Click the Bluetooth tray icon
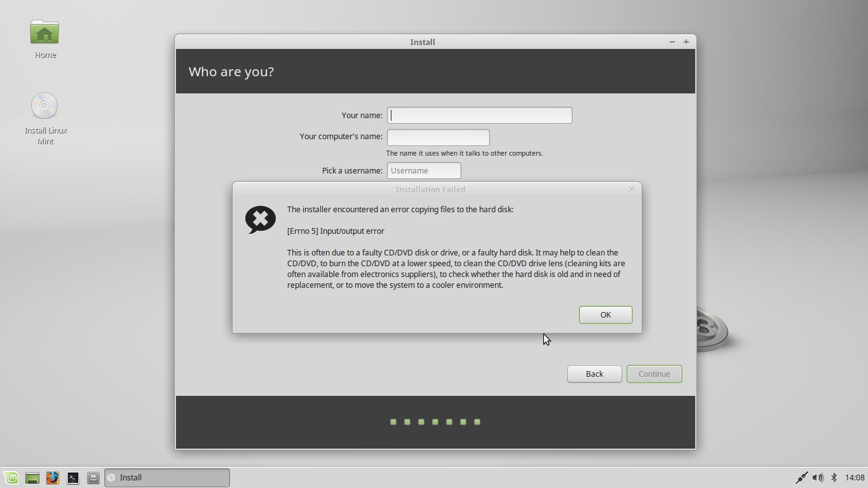This screenshot has width=868, height=488. coord(834,477)
